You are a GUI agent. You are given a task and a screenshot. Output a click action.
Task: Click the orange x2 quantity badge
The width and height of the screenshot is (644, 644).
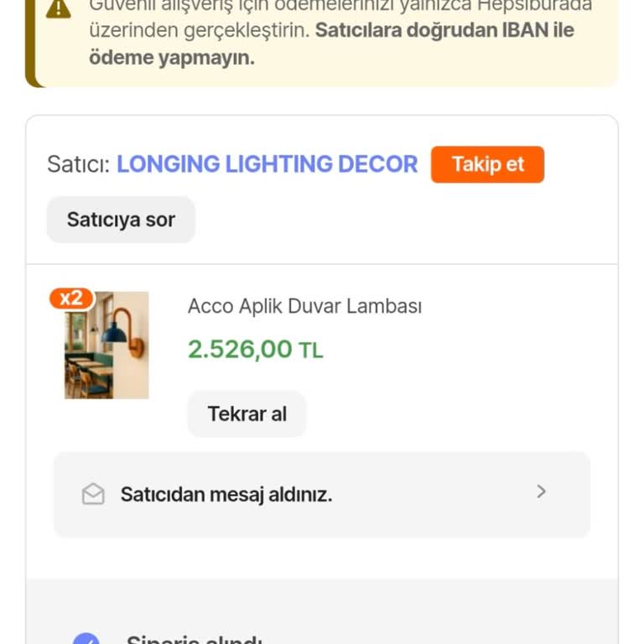pyautogui.click(x=71, y=299)
